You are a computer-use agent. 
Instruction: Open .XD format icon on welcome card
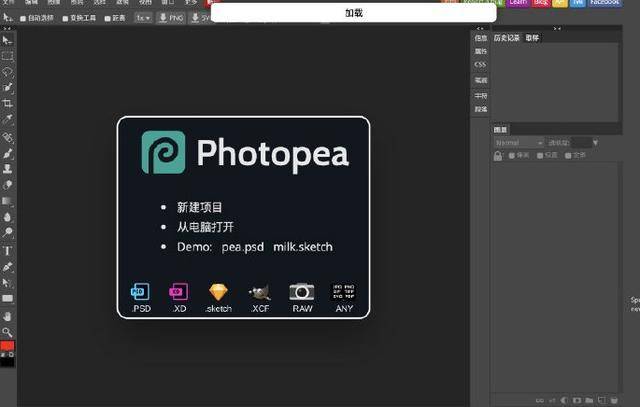pyautogui.click(x=178, y=298)
